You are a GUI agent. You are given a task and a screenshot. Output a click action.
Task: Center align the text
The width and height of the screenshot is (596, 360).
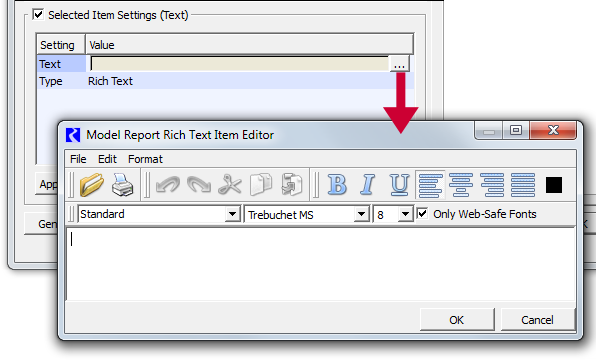click(x=461, y=185)
